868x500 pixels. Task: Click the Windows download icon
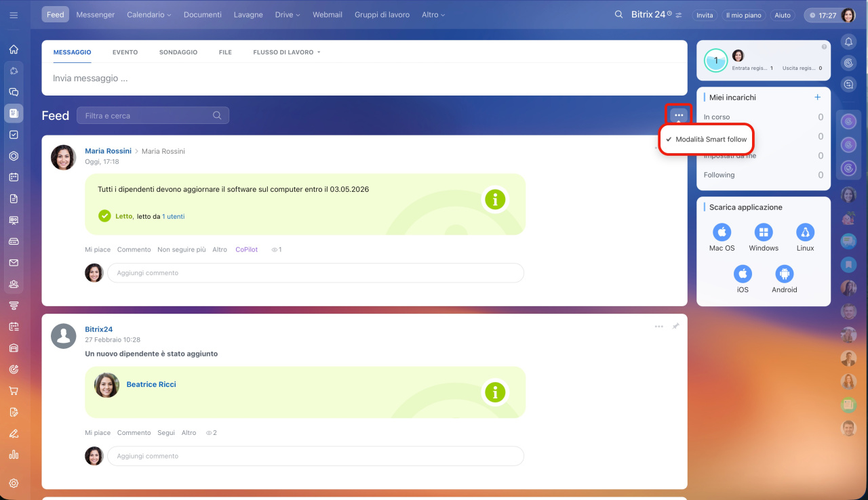(764, 233)
